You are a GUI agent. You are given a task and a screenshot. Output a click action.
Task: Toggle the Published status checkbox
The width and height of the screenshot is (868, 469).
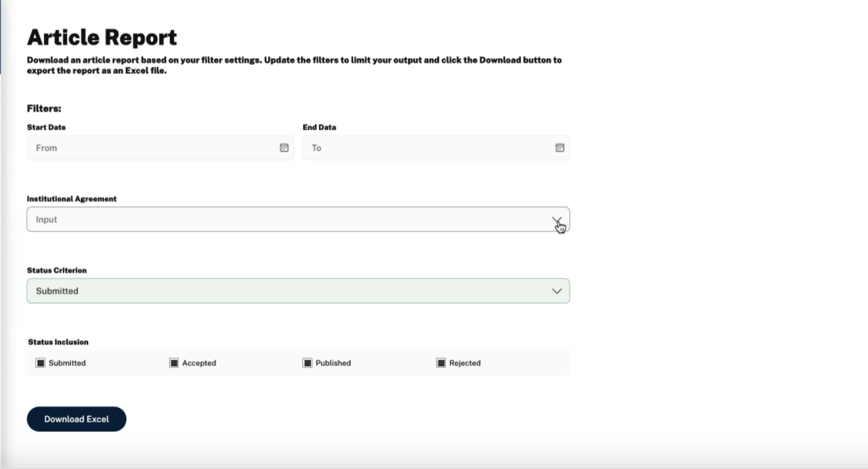(307, 363)
